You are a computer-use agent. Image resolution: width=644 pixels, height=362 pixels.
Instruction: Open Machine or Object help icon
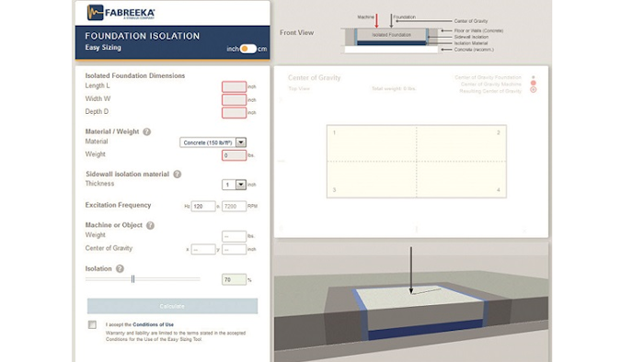pos(150,225)
